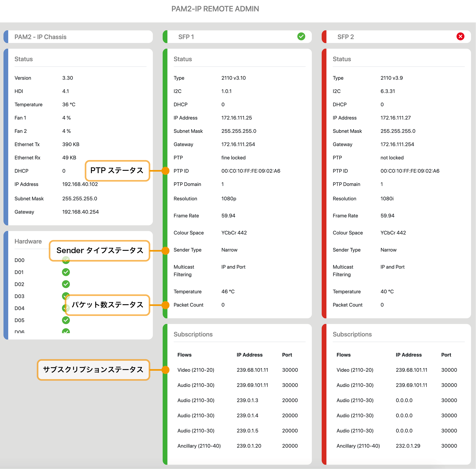Click the D02 hardware green check icon
The image size is (476, 469).
(x=66, y=284)
